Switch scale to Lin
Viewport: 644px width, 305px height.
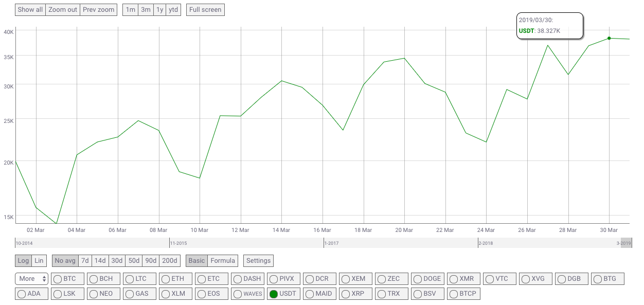[x=39, y=261]
